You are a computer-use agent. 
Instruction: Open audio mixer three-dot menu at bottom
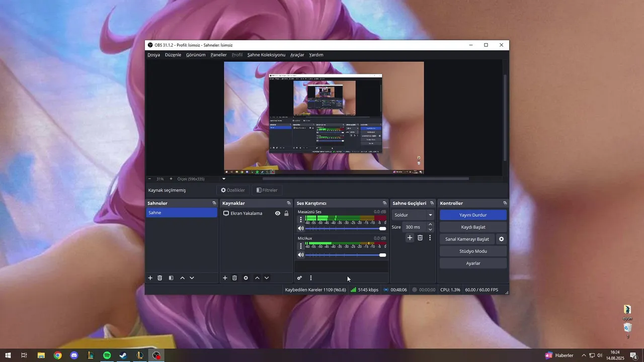[311, 278]
